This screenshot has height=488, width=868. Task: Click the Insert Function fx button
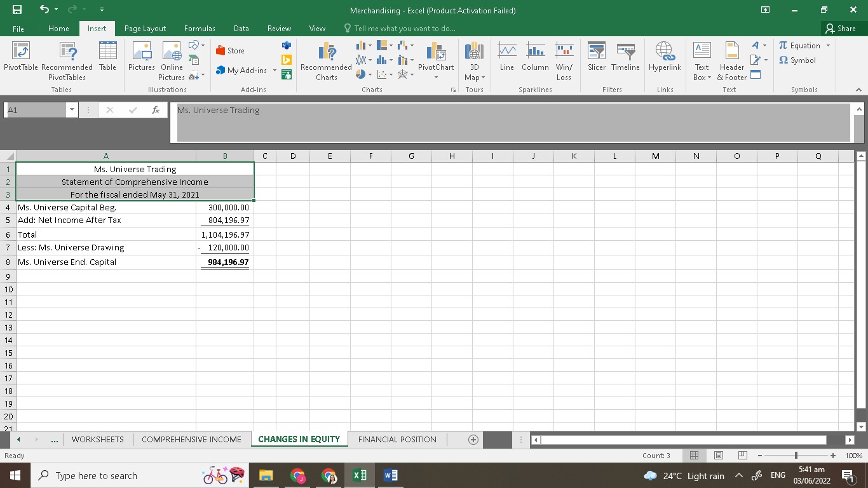[x=156, y=110]
